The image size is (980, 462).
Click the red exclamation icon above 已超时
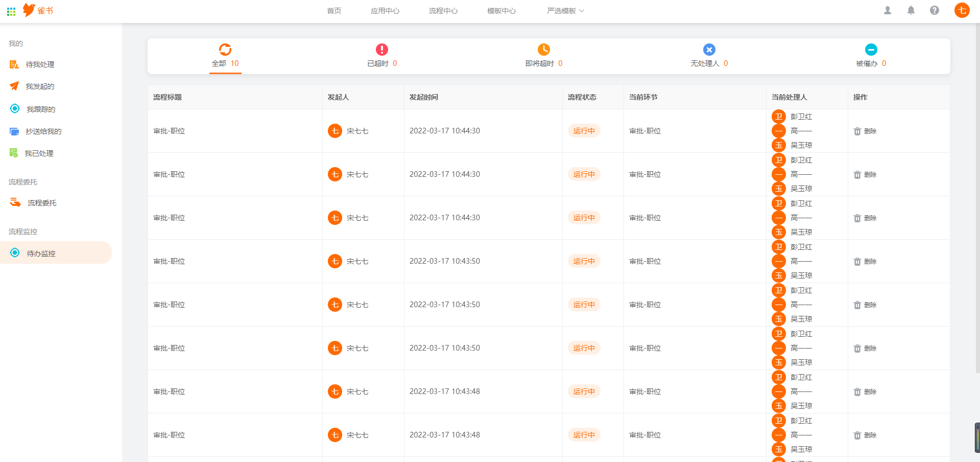tap(382, 50)
